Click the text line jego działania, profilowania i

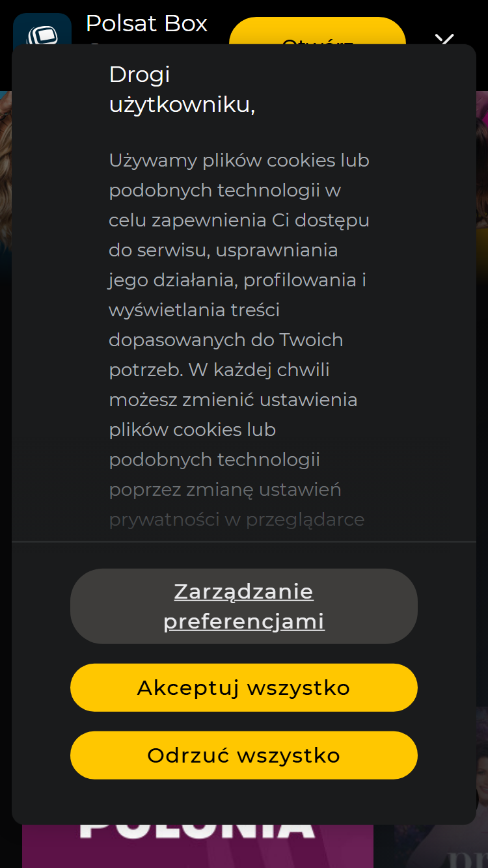point(237,280)
